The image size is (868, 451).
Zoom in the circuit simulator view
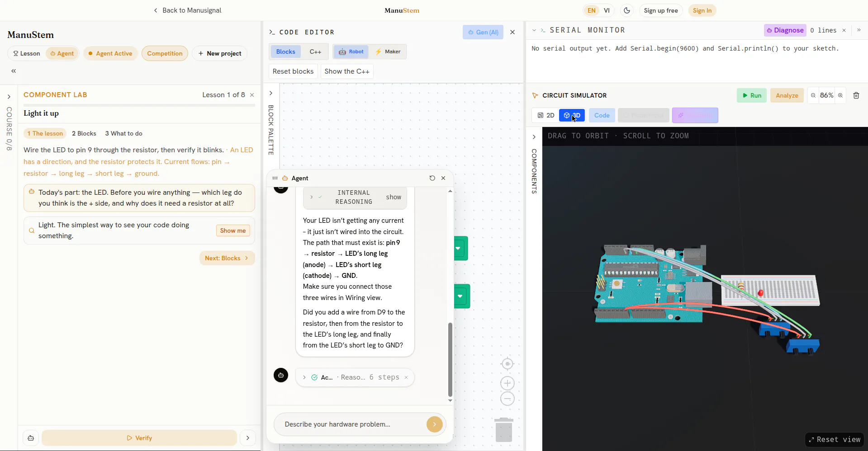[840, 95]
